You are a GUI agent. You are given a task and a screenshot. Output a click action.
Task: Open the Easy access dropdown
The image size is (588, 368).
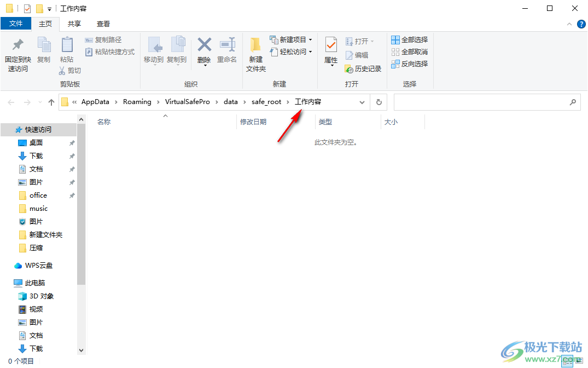click(x=291, y=52)
